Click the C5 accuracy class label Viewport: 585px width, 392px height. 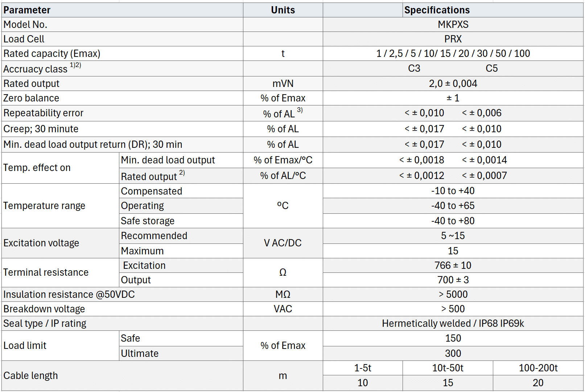coord(491,68)
